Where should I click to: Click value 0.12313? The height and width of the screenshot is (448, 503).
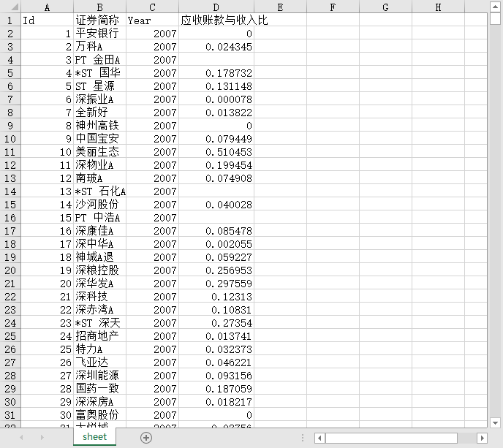coord(216,297)
